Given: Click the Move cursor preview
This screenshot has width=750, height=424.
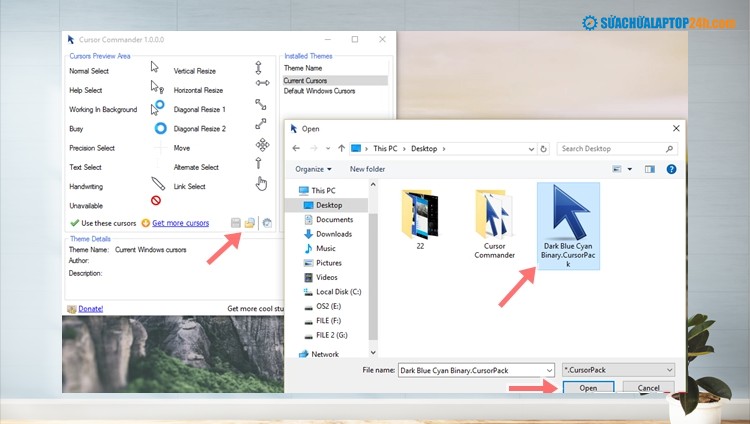Looking at the screenshot, I should click(x=262, y=145).
